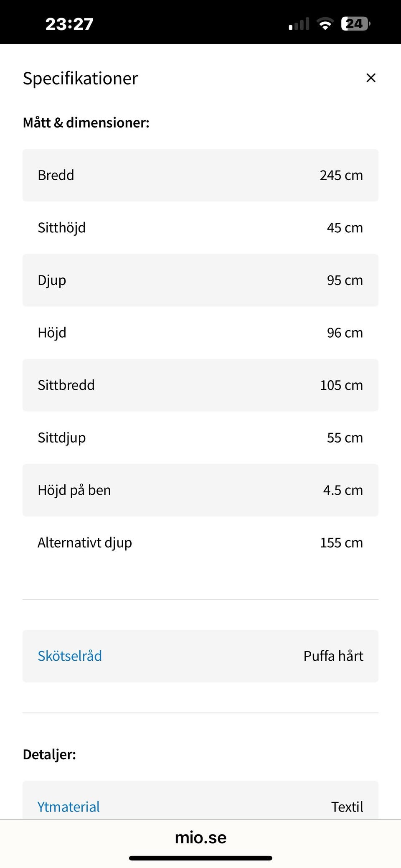Tap the Detaljer section heading
This screenshot has width=401, height=868.
(49, 754)
